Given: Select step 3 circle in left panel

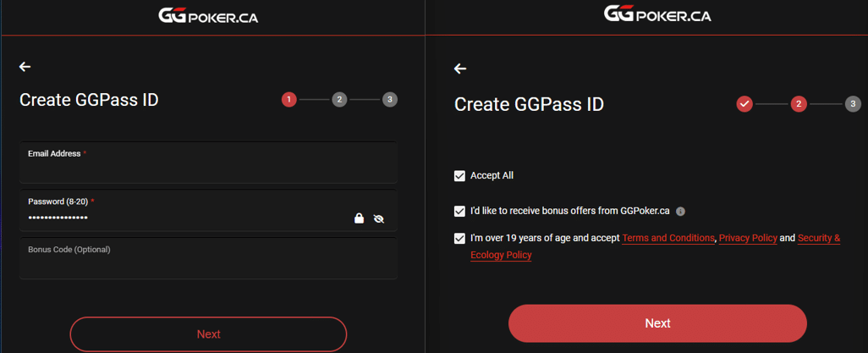Looking at the screenshot, I should [390, 100].
